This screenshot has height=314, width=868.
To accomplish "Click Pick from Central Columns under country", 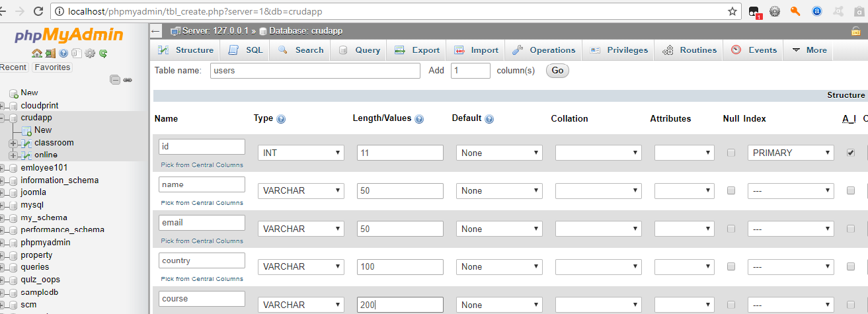I will coord(202,278).
